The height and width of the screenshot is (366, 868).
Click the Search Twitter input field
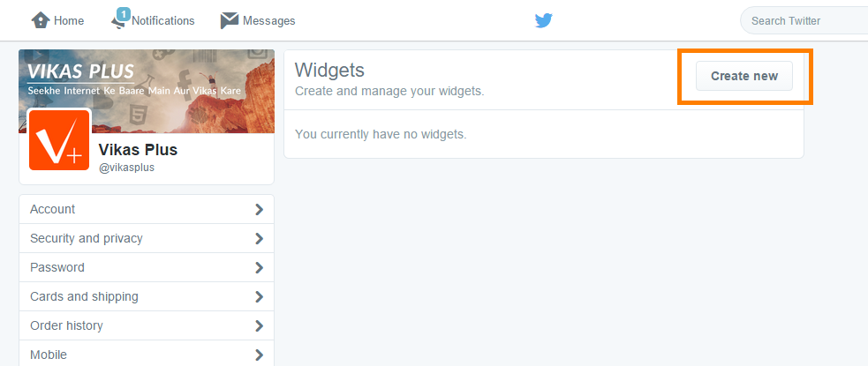(804, 21)
